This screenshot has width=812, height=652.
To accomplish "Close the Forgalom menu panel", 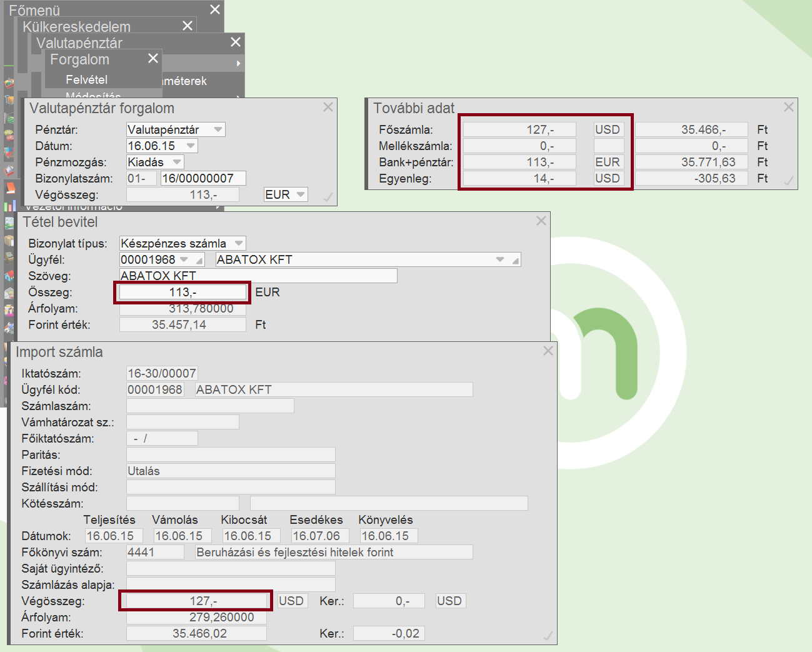I will pos(153,58).
